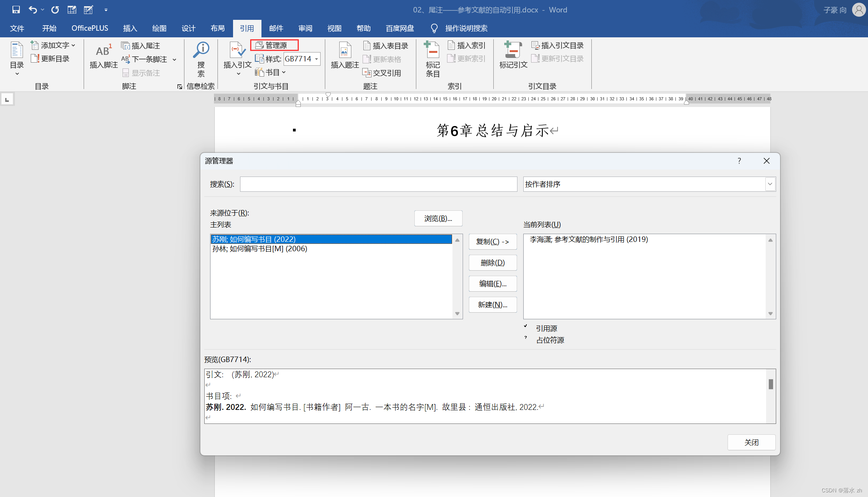This screenshot has height=497, width=868.
Task: Click the Save icon in quick access toolbar
Action: pos(16,10)
